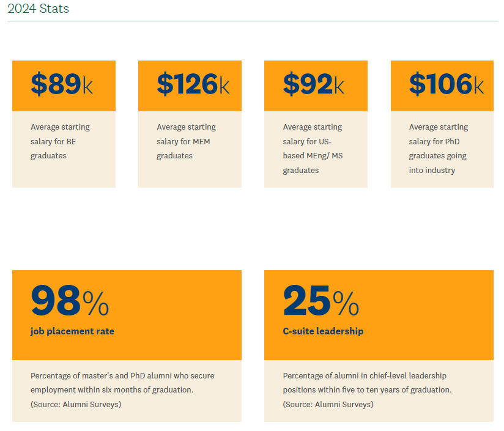
Task: Select the $106k salary figure
Action: coord(446,85)
